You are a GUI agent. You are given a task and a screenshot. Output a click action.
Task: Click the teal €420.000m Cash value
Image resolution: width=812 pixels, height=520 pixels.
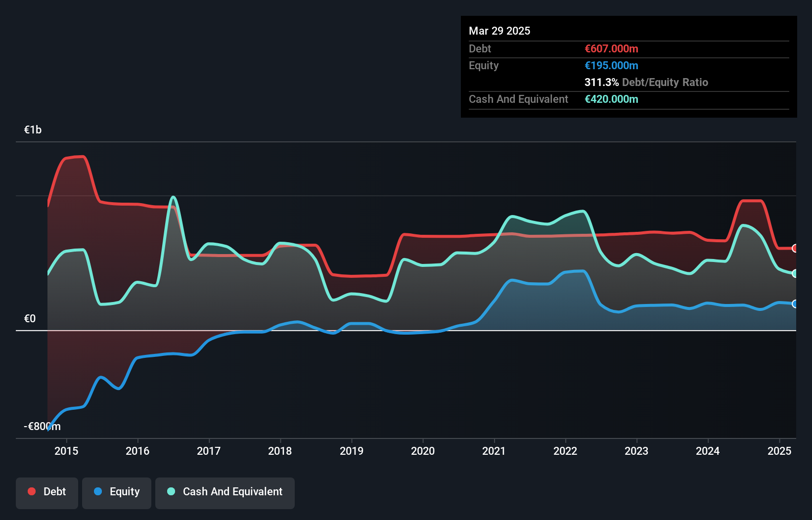tap(611, 99)
